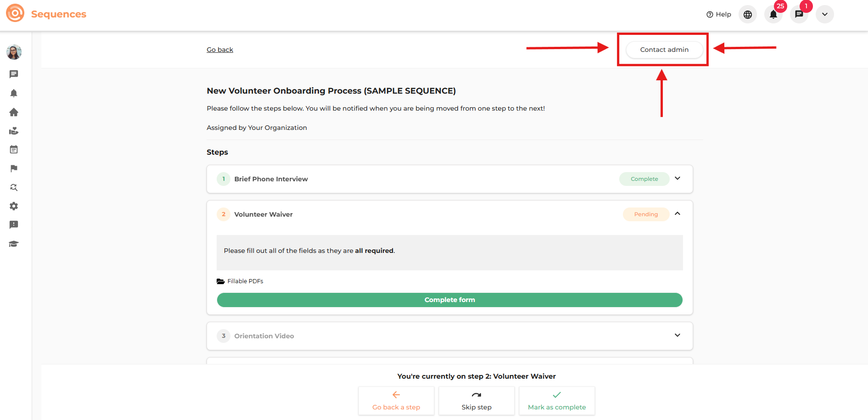Open the calendar icon in sidebar

tap(14, 150)
